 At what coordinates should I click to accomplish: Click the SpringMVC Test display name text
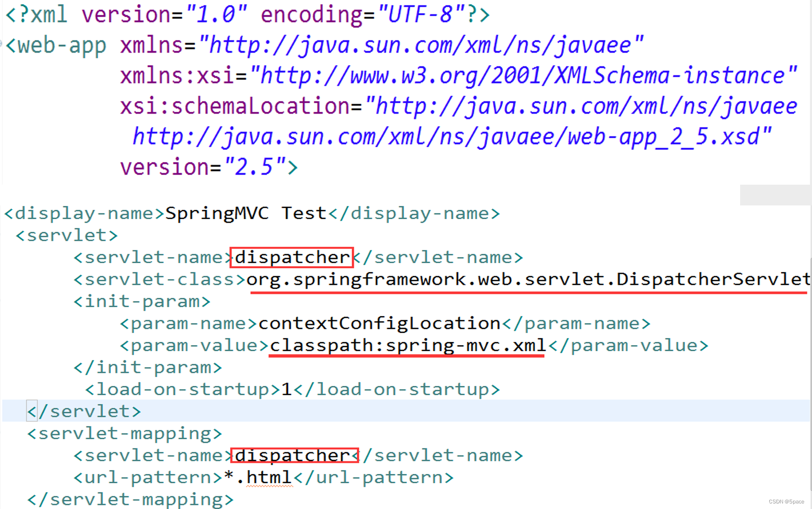246,213
